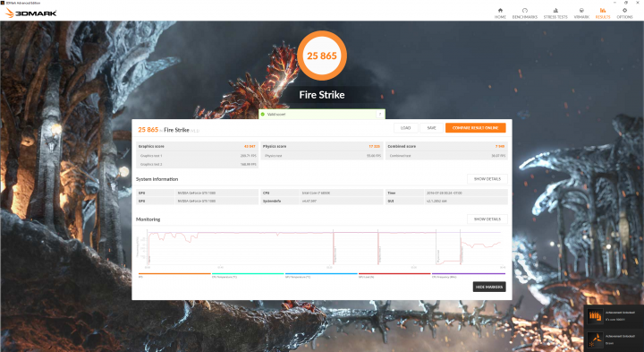The width and height of the screenshot is (644, 352).
Task: Select the Graphics test 2 row
Action: tap(197, 164)
